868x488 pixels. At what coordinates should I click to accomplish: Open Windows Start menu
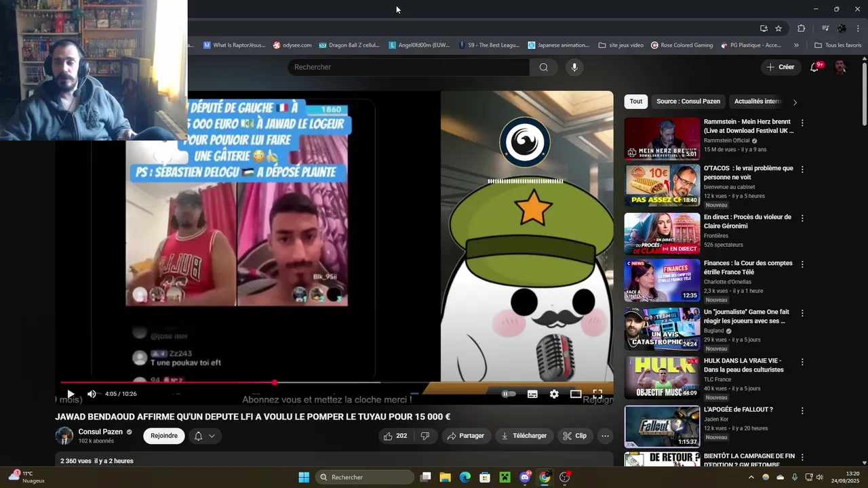(x=304, y=477)
